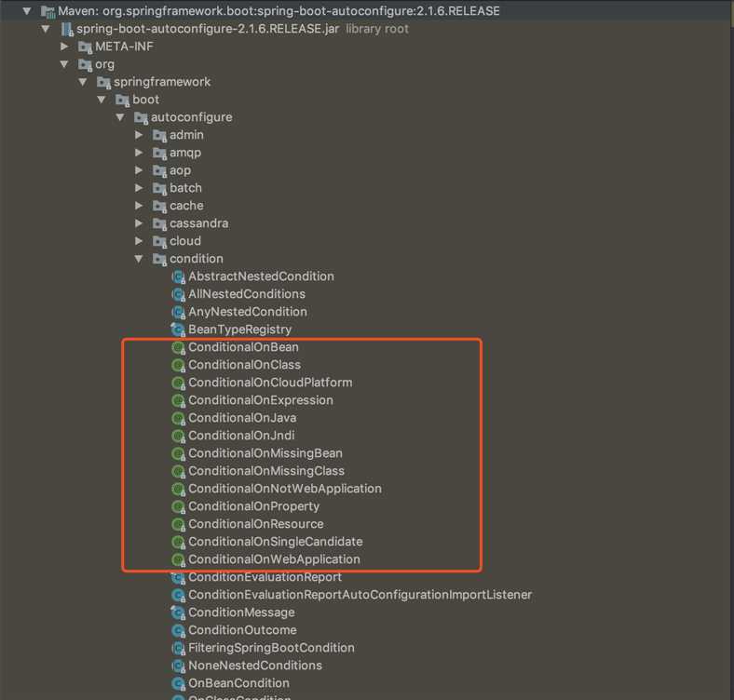Click the ConditionalOnWebApplication annotation icon
Screen dimensions: 734x700
click(178, 560)
